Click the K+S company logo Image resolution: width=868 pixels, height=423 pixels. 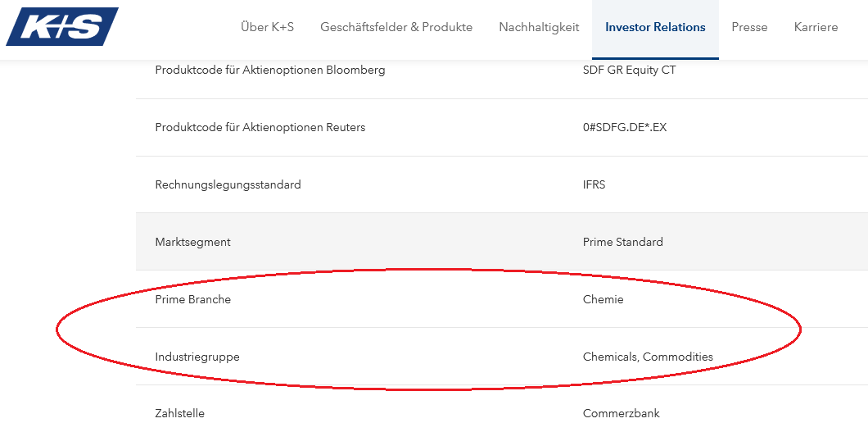(x=61, y=27)
